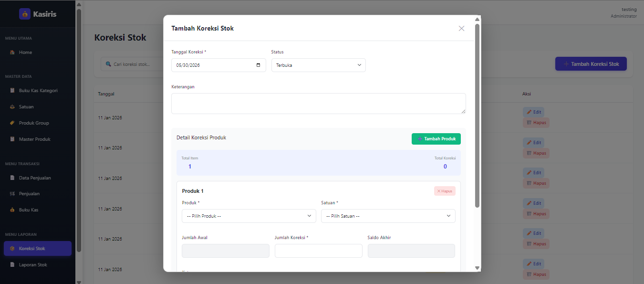Image resolution: width=644 pixels, height=284 pixels.
Task: Click the search magnifier icon
Action: (108, 64)
